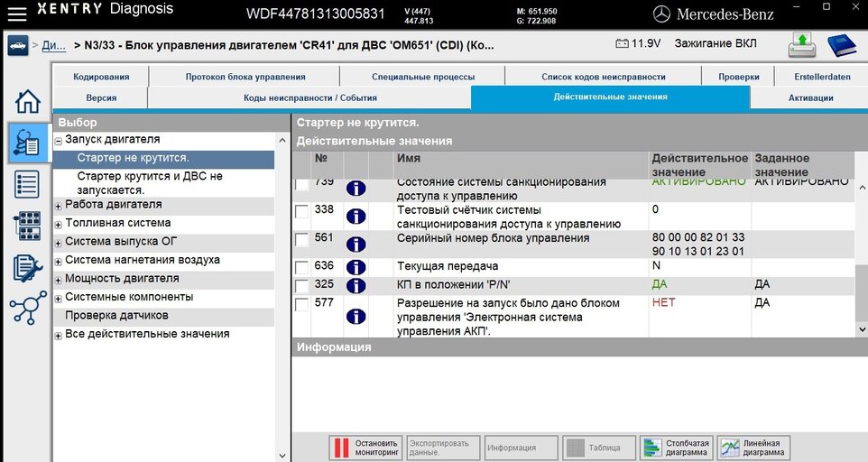
Task: Show info for row 739
Action: [x=356, y=188]
